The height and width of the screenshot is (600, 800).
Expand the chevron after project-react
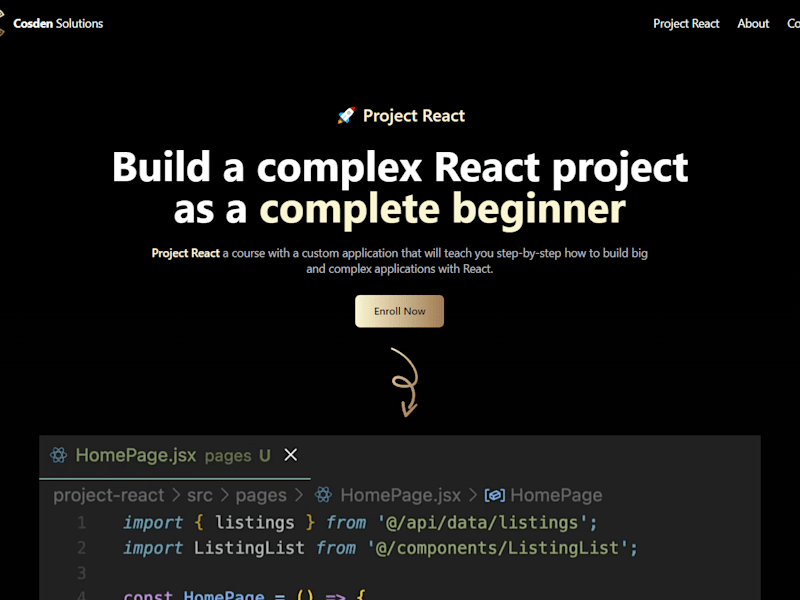point(176,495)
